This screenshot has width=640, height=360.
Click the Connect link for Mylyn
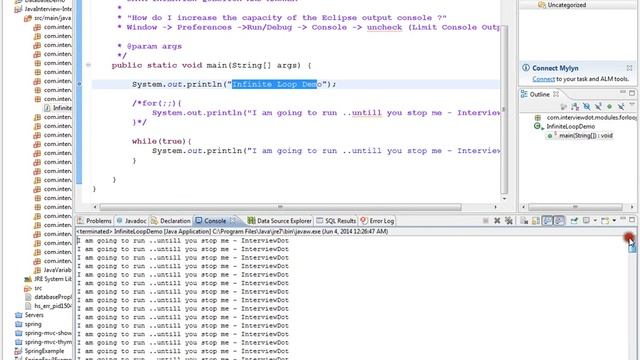543,79
